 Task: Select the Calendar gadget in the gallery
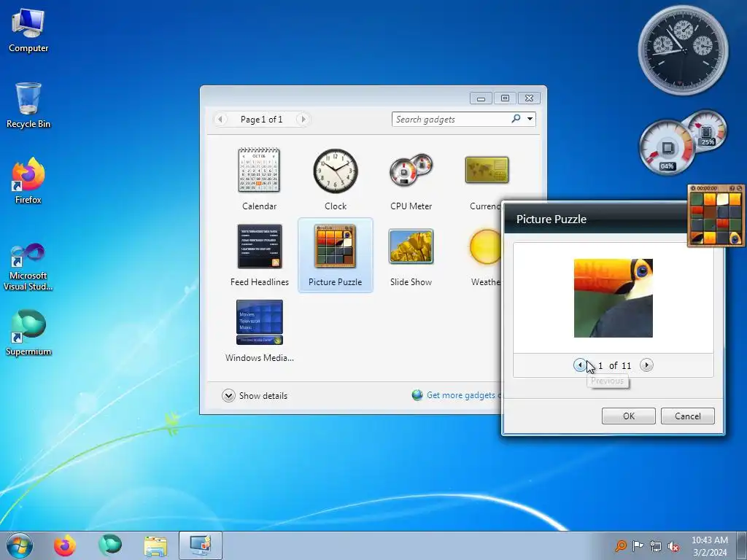(x=259, y=179)
